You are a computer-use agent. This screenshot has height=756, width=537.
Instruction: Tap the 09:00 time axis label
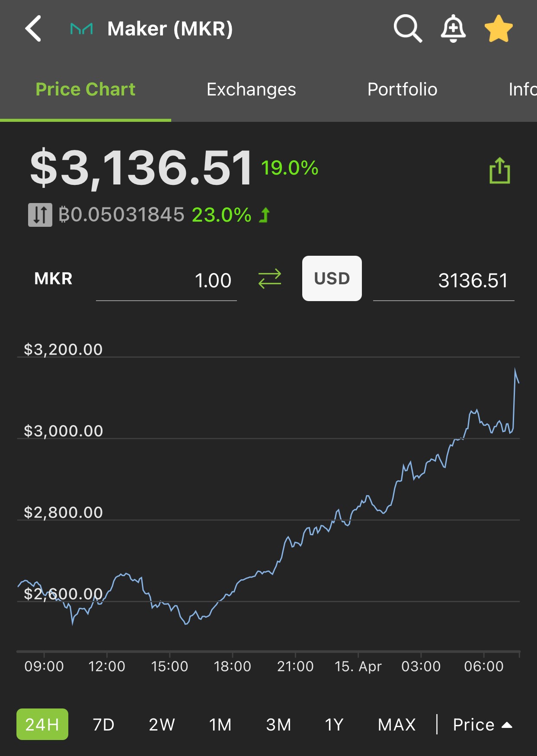click(44, 667)
